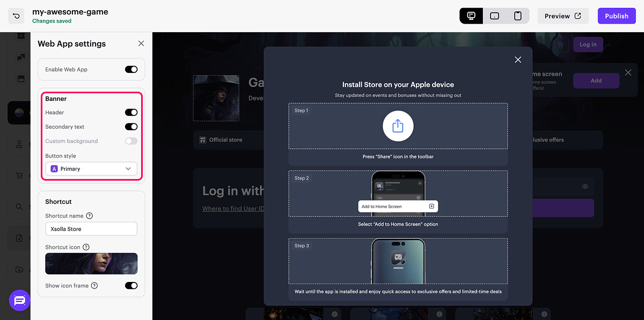
Task: Click the Shortcut name help icon
Action: click(90, 215)
